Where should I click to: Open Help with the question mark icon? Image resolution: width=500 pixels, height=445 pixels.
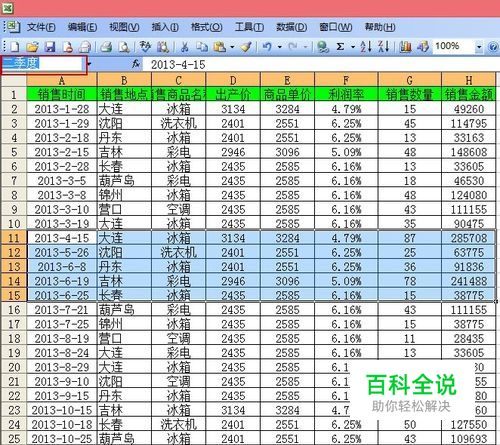(493, 47)
